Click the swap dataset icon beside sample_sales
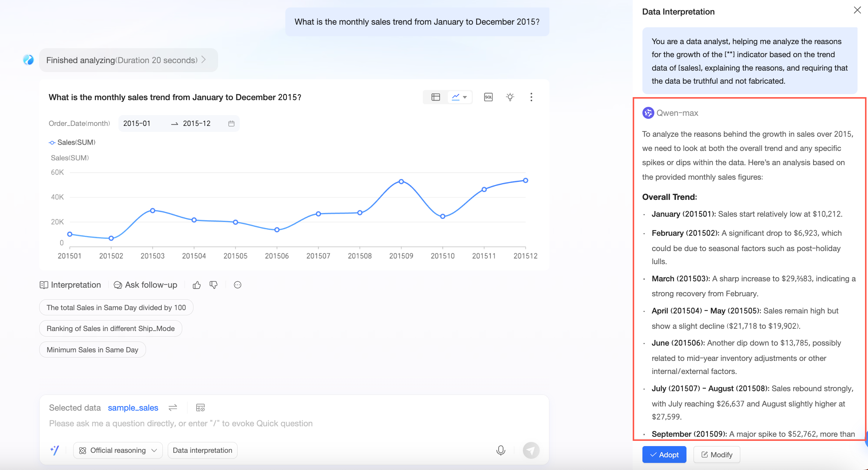868x470 pixels. click(x=173, y=408)
